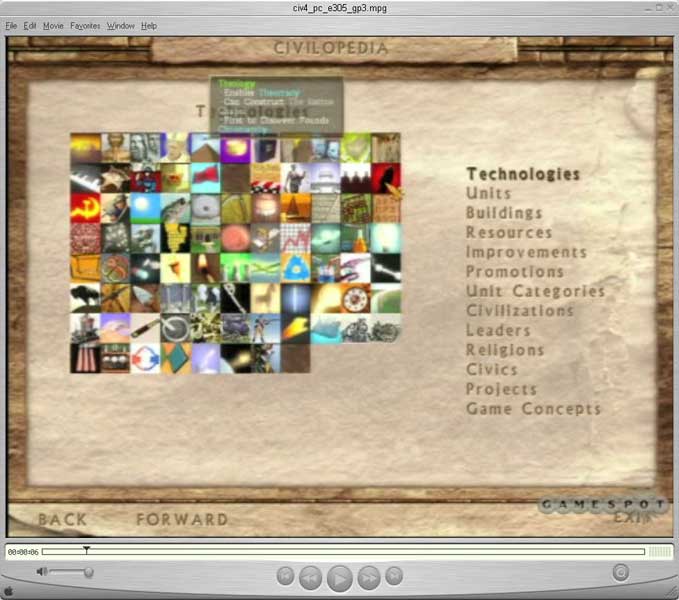Open the corn cob technology icon

[175, 237]
